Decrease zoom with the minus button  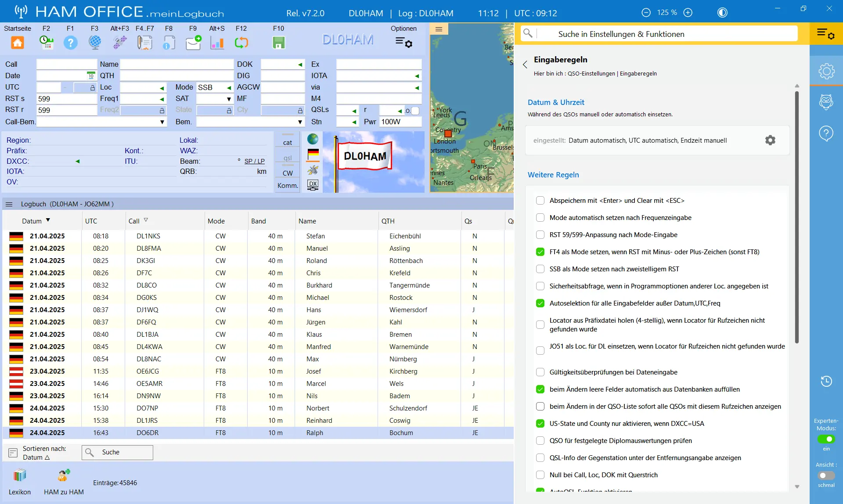tap(646, 13)
